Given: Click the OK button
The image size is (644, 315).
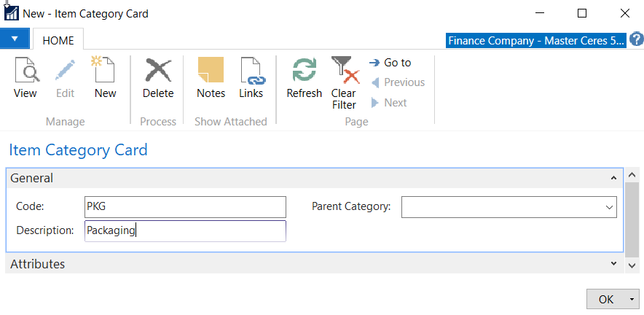Looking at the screenshot, I should point(605,300).
